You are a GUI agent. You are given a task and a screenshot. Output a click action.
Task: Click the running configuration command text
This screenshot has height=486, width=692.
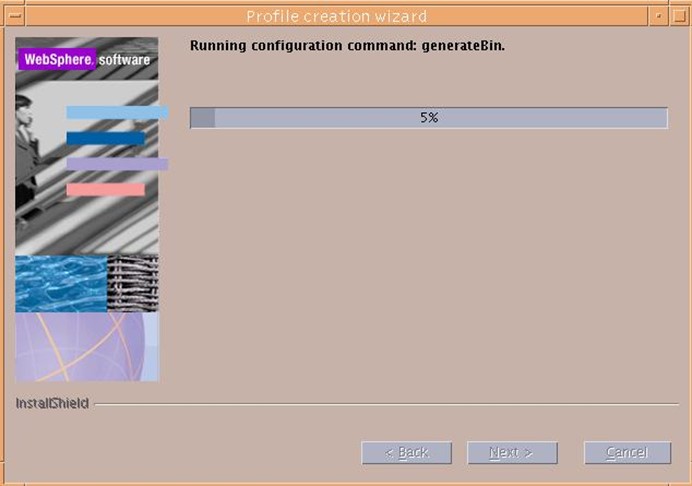pyautogui.click(x=347, y=45)
